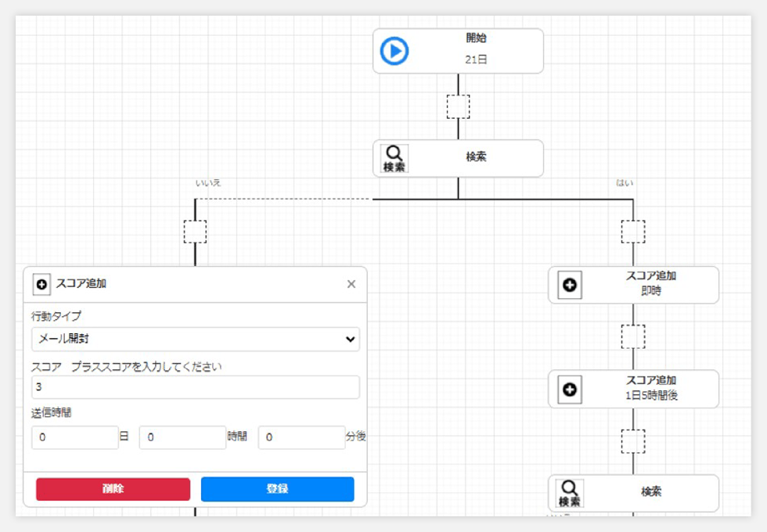Viewport: 767px width, 532px height.
Task: Click plus icon in スコア追加 panel header
Action: coord(41,284)
